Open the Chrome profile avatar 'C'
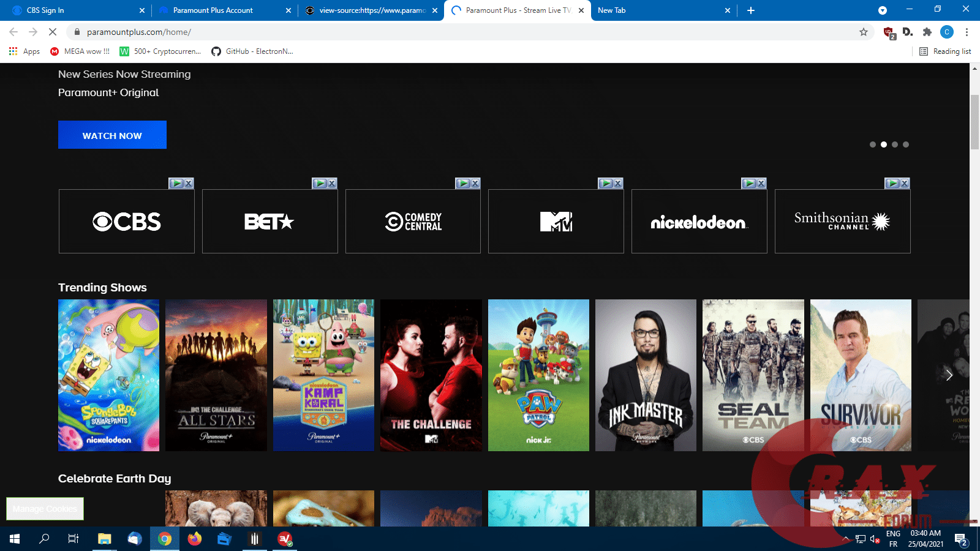Screen dimensions: 980x551 (x=947, y=32)
